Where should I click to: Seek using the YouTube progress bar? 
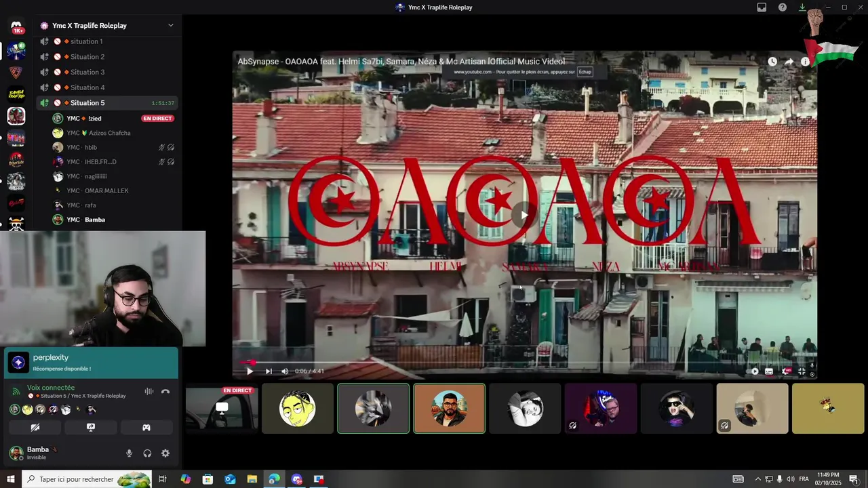[x=524, y=362]
